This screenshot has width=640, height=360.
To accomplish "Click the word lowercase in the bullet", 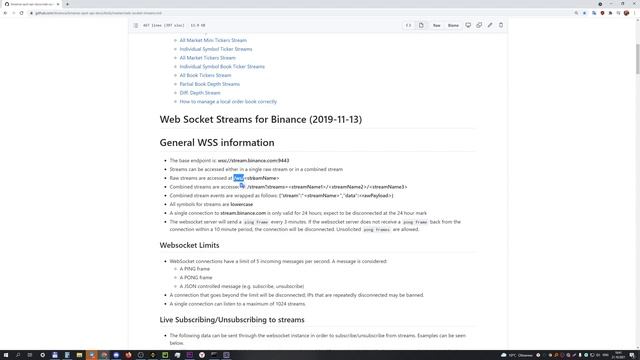I will pos(242,204).
